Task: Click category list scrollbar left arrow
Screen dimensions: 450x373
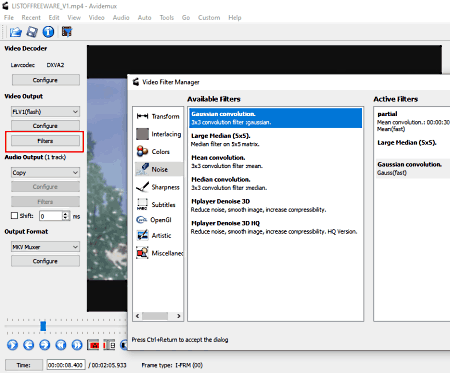Action: click(x=138, y=316)
